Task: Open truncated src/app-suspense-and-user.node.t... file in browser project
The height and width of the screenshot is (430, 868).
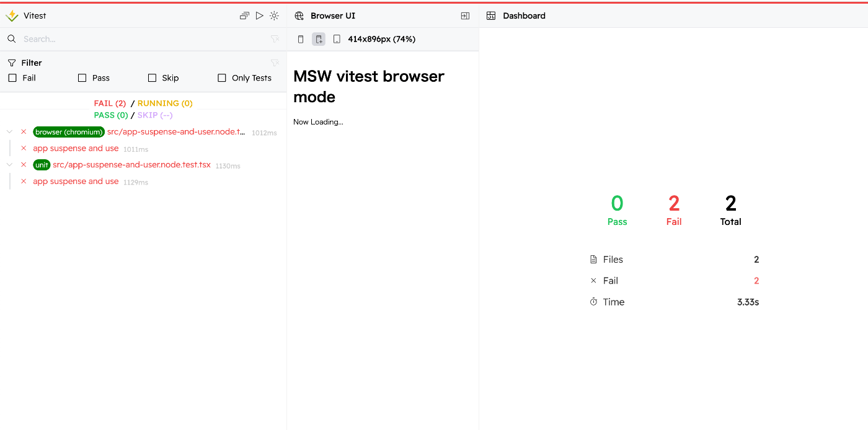Action: [176, 132]
